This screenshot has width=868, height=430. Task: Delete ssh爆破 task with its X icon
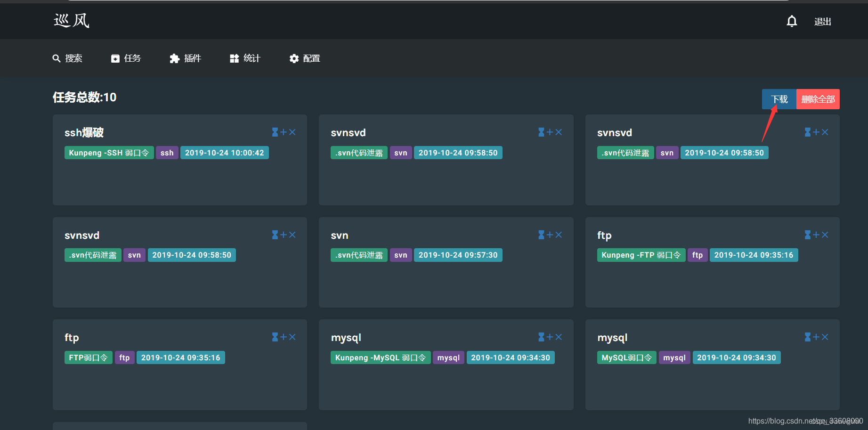tap(292, 132)
